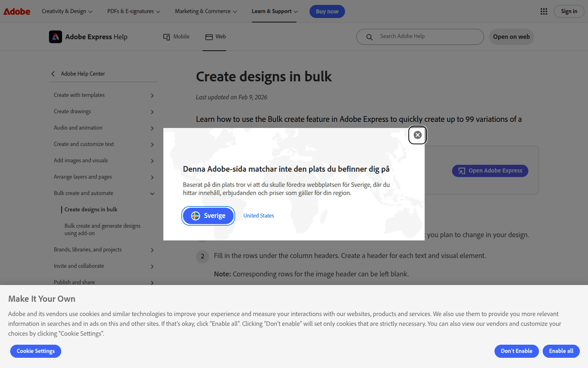Switch to the Web tab

click(x=216, y=37)
